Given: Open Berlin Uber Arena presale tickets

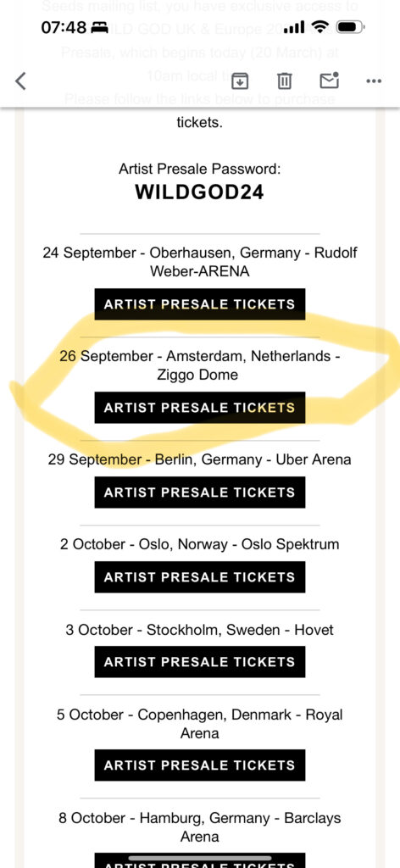Looking at the screenshot, I should 200,492.
